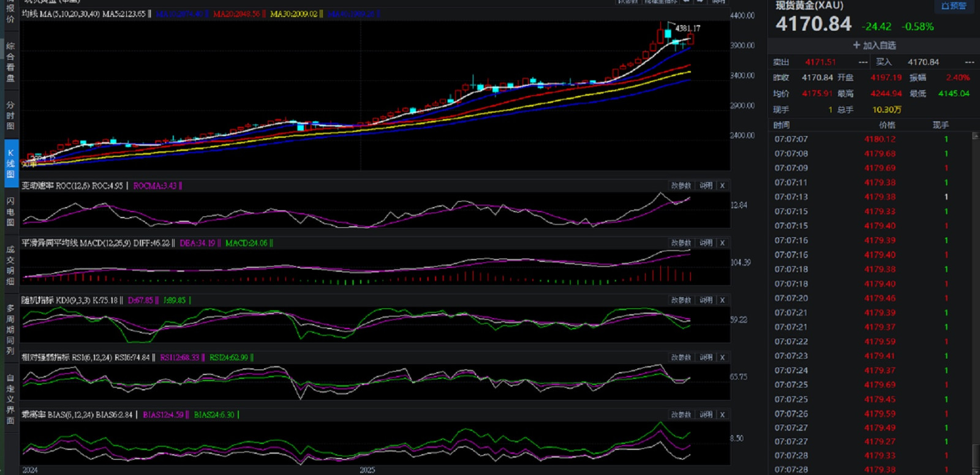Click the 预警 alert bell button
This screenshot has height=475, width=980.
953,6
